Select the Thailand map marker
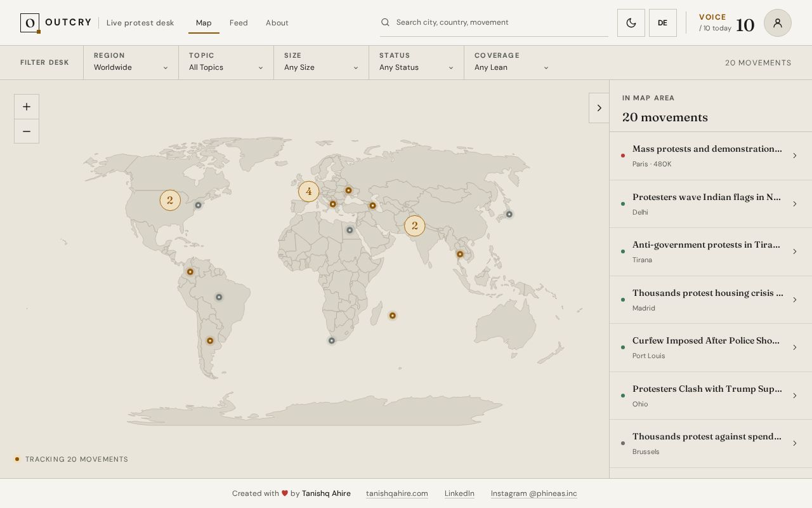 click(x=460, y=255)
